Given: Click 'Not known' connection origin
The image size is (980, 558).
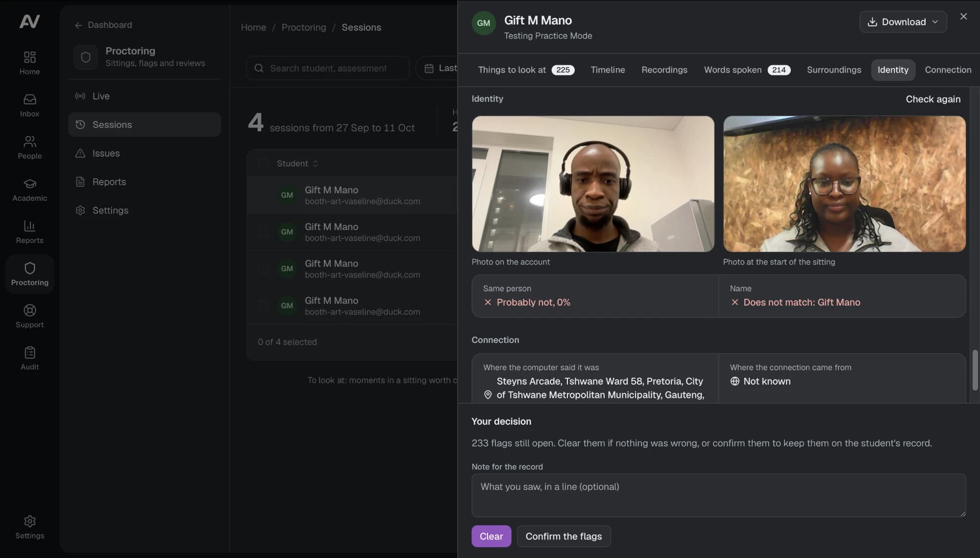Looking at the screenshot, I should [x=767, y=381].
